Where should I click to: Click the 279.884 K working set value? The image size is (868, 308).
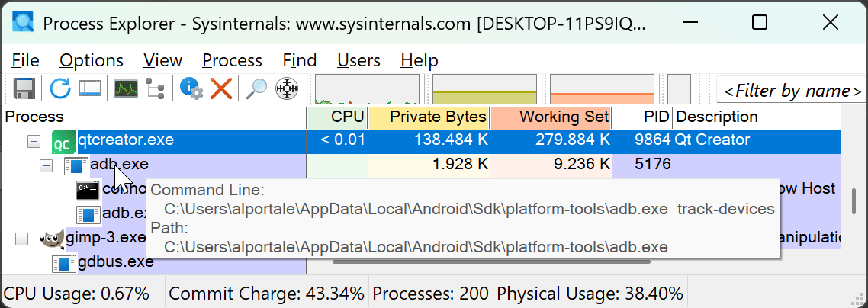point(572,140)
